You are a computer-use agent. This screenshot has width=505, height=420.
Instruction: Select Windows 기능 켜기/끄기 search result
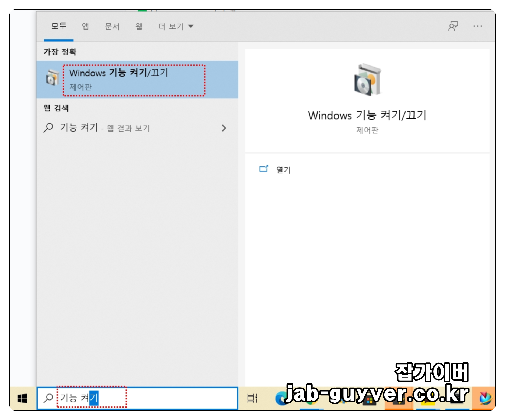(x=137, y=79)
